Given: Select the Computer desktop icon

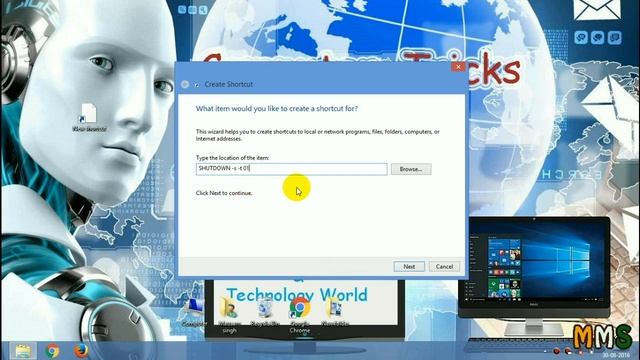Looking at the screenshot, I should (x=194, y=312).
